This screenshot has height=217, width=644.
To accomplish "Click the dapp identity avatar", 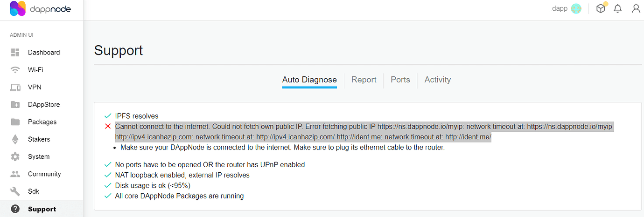I will click(576, 8).
